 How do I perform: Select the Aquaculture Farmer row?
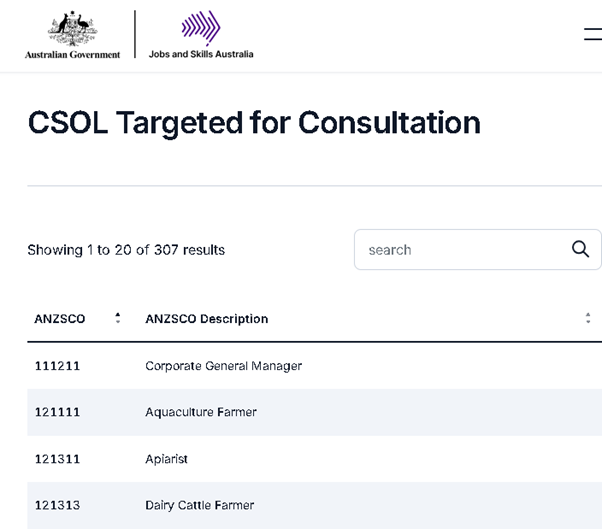(314, 412)
